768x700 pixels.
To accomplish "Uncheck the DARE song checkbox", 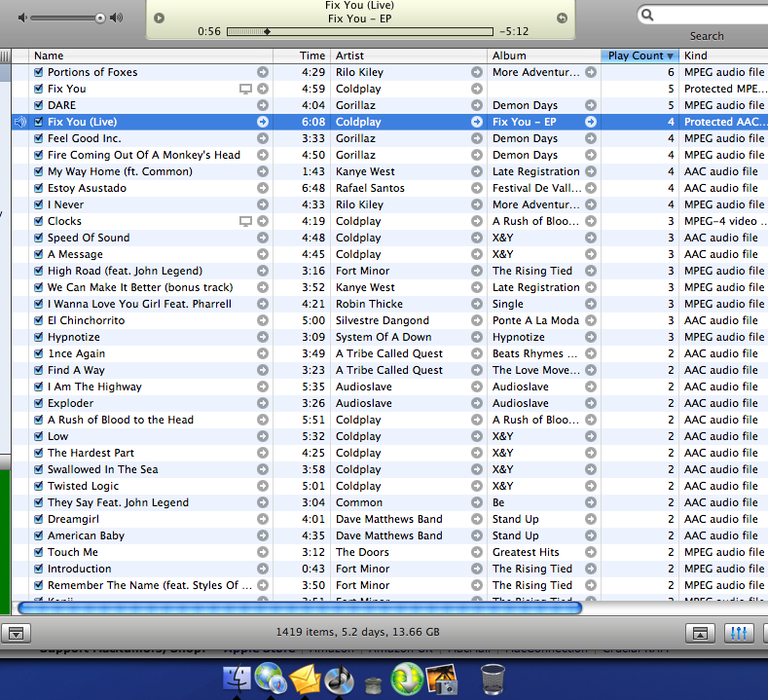I will tap(39, 105).
